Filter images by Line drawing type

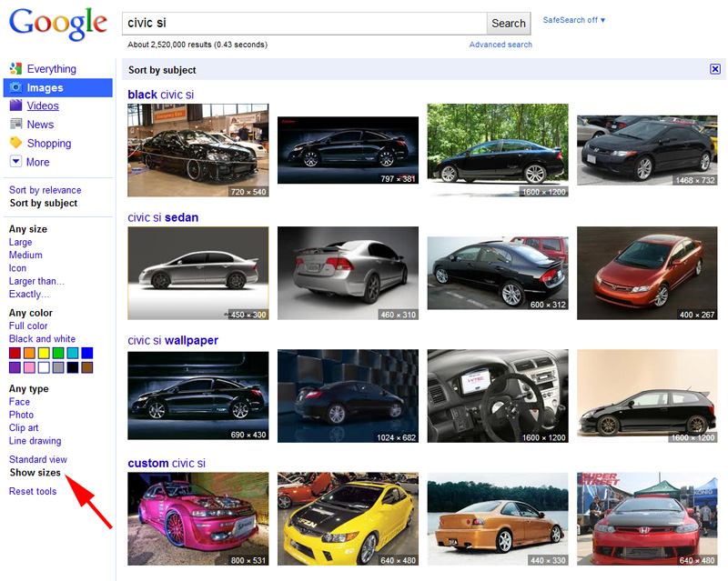click(x=35, y=440)
